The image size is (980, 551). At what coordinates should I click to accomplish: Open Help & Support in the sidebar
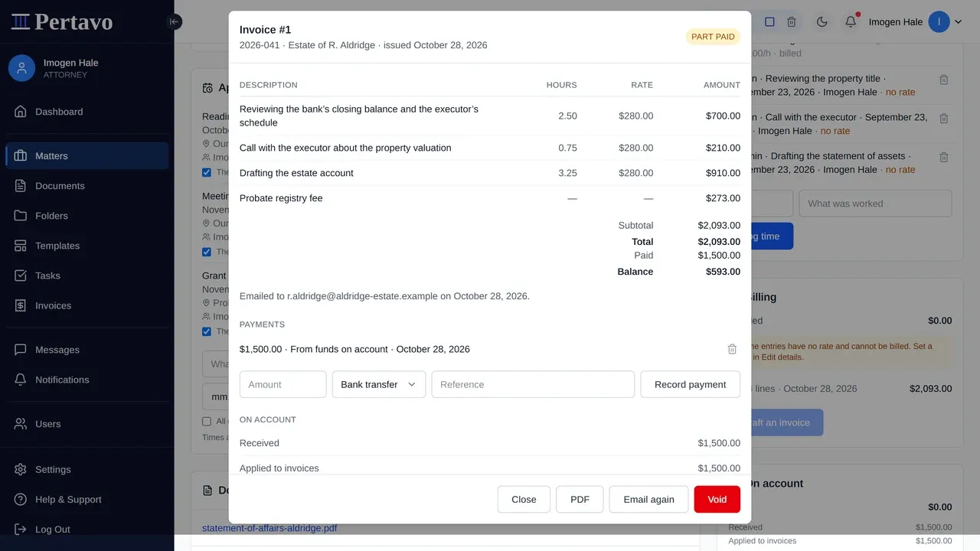[x=87, y=500]
